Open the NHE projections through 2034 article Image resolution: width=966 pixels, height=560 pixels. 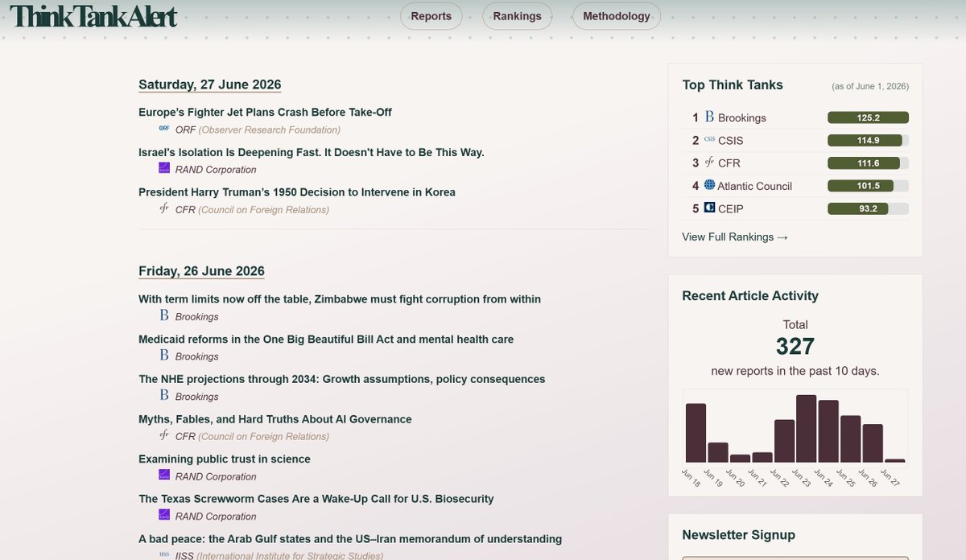click(342, 379)
